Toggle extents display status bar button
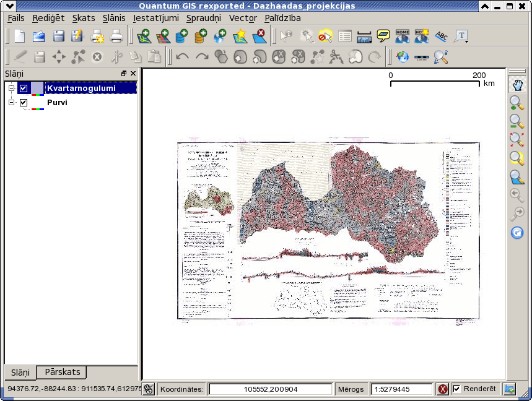 [x=148, y=389]
